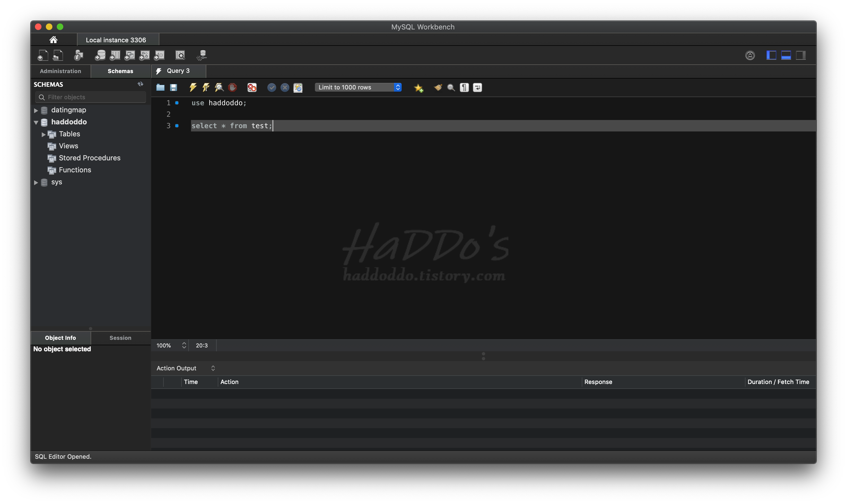Screen dimensions: 847x504
Task: Click Execute statement under cursor icon
Action: pyautogui.click(x=206, y=88)
